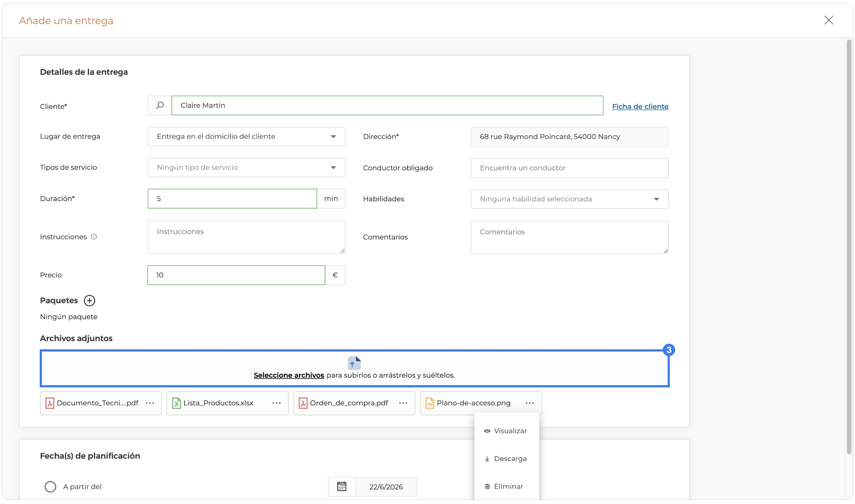Open options for Orden_de_compra.pdf
Screen dimensions: 855x504
point(403,403)
